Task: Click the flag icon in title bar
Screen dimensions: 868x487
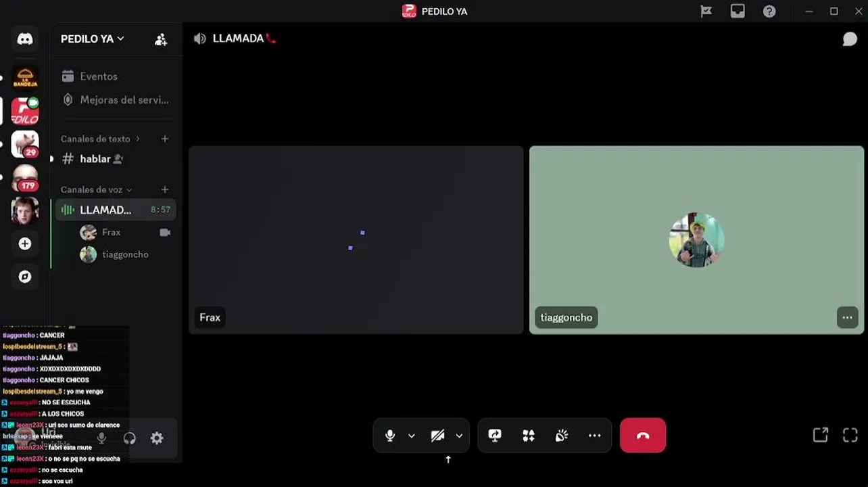Action: coord(706,11)
